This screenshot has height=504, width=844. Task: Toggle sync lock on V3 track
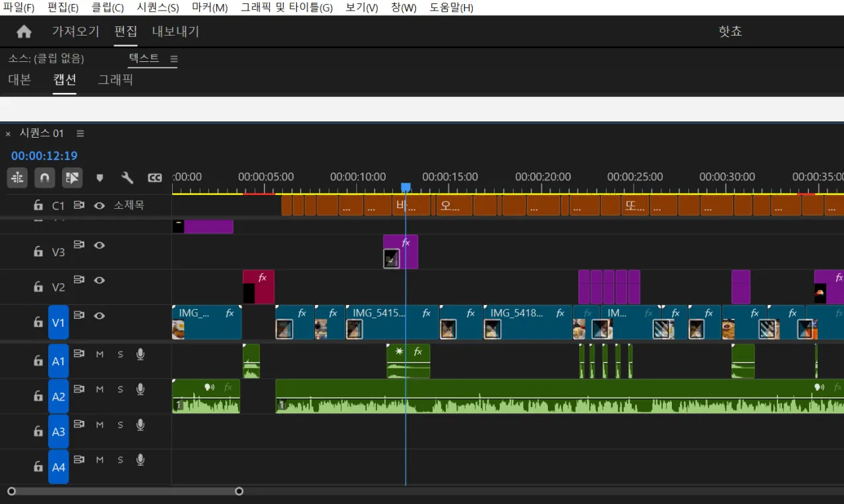pos(79,244)
